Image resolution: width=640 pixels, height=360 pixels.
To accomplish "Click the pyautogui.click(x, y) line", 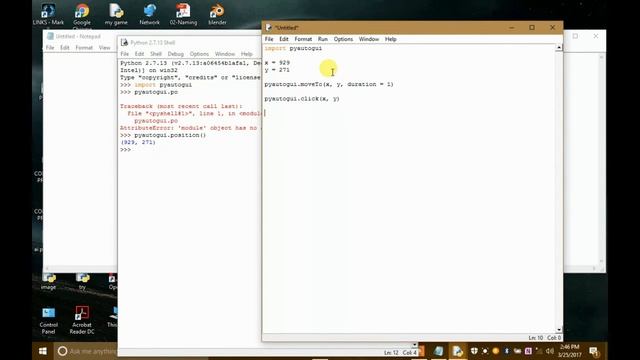I will point(302,98).
